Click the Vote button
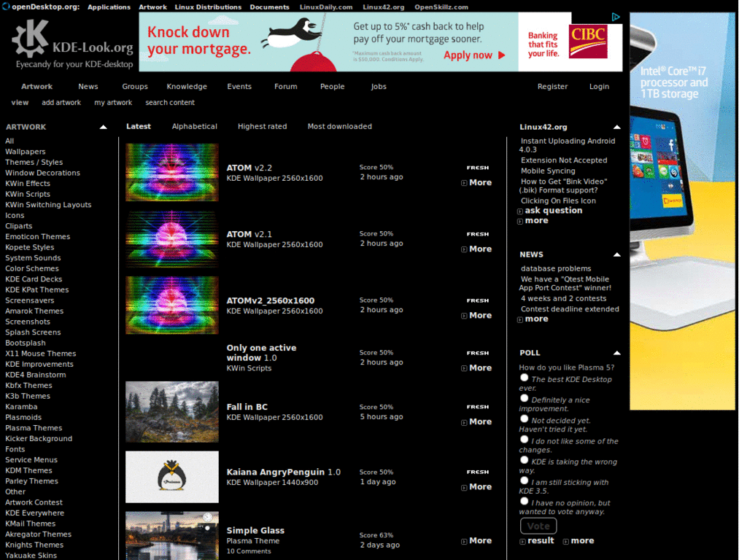747x560 pixels. pos(538,526)
